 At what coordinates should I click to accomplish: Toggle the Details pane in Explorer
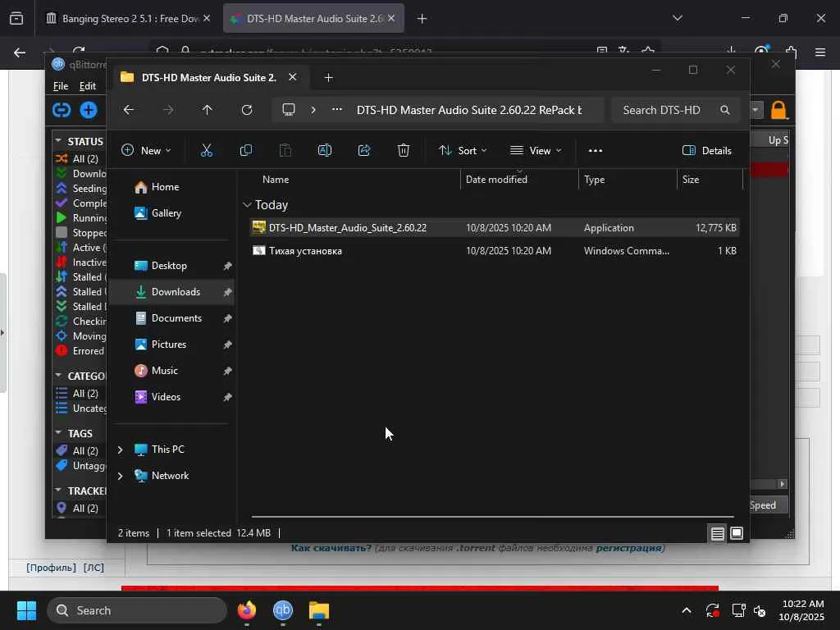(707, 151)
